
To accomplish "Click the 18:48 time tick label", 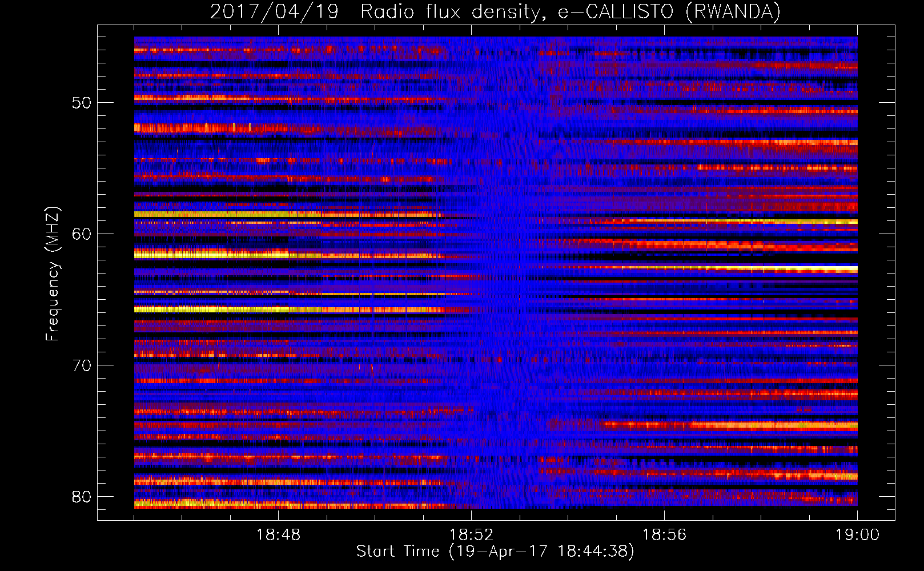I will (x=278, y=535).
